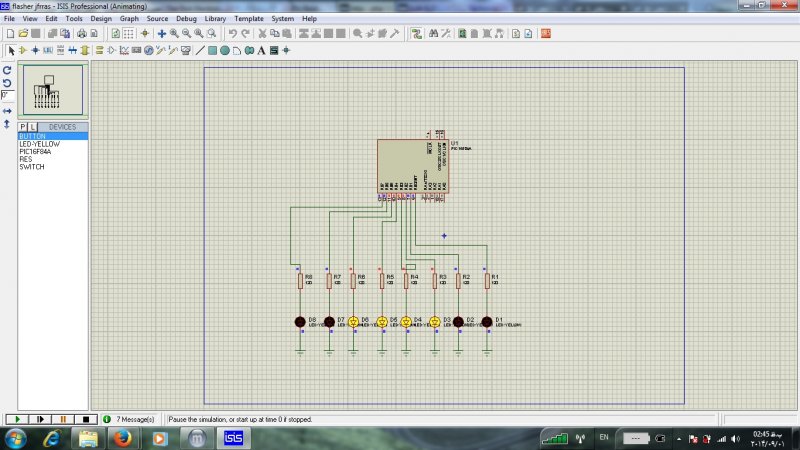Open the Graph menu
The height and width of the screenshot is (450, 800).
(129, 18)
